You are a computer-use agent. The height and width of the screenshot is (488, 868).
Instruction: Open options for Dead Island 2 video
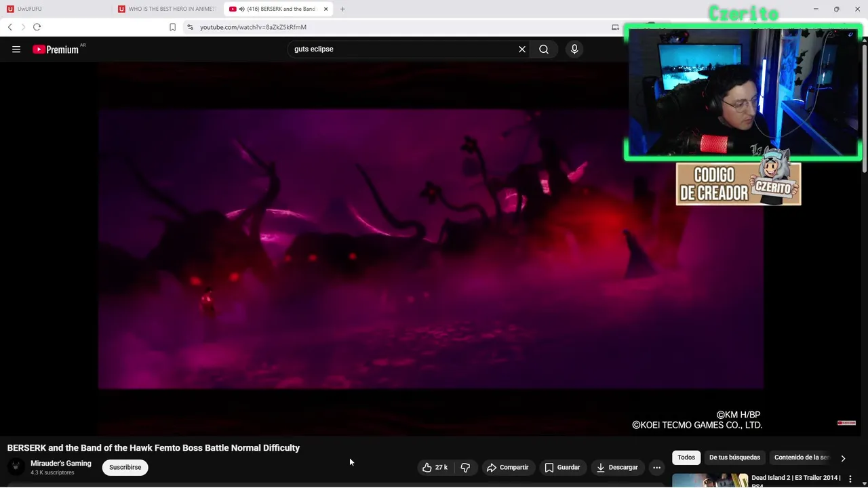pyautogui.click(x=850, y=479)
